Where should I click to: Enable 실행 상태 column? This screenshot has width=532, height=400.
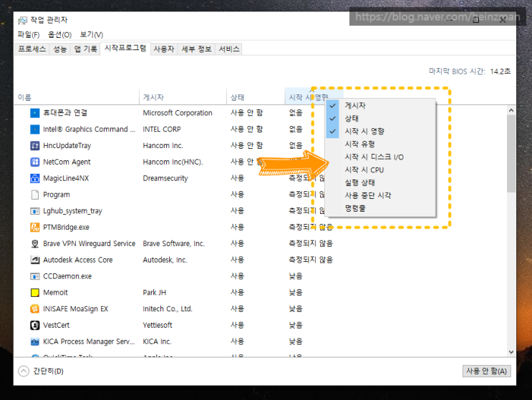(380, 182)
